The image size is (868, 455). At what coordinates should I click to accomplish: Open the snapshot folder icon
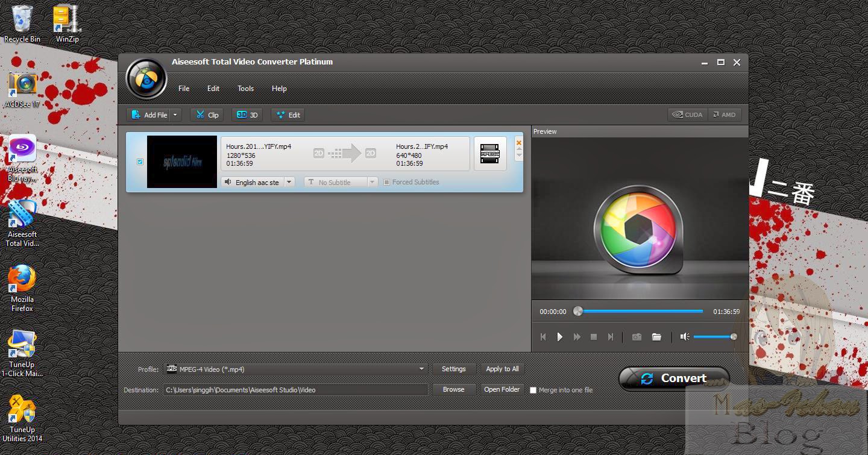point(656,337)
